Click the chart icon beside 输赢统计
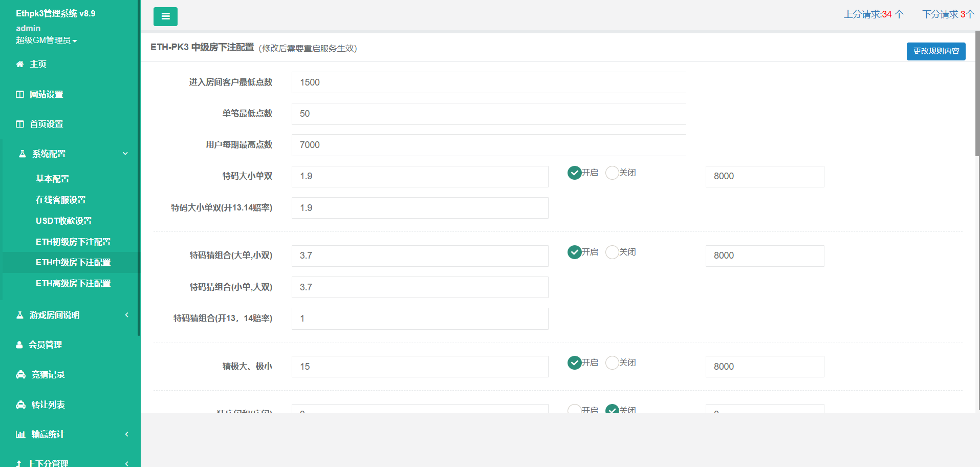The height and width of the screenshot is (467, 980). (20, 435)
